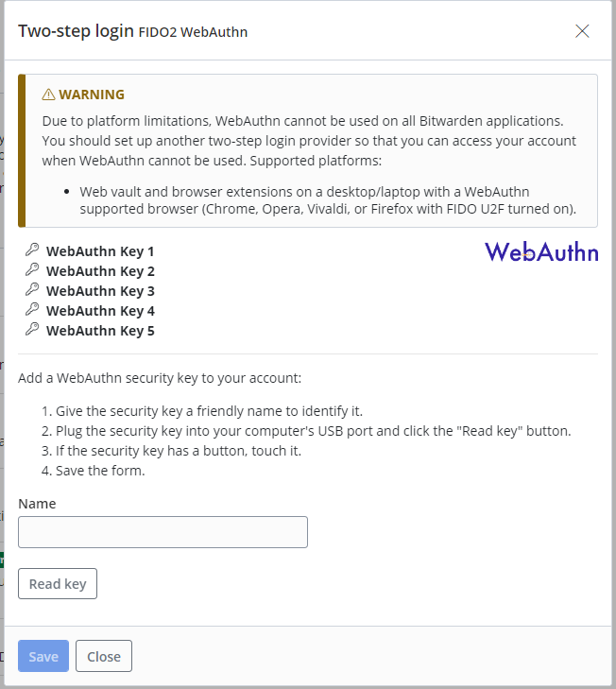Image resolution: width=616 pixels, height=689 pixels.
Task: Click the blue Save button
Action: tap(43, 656)
